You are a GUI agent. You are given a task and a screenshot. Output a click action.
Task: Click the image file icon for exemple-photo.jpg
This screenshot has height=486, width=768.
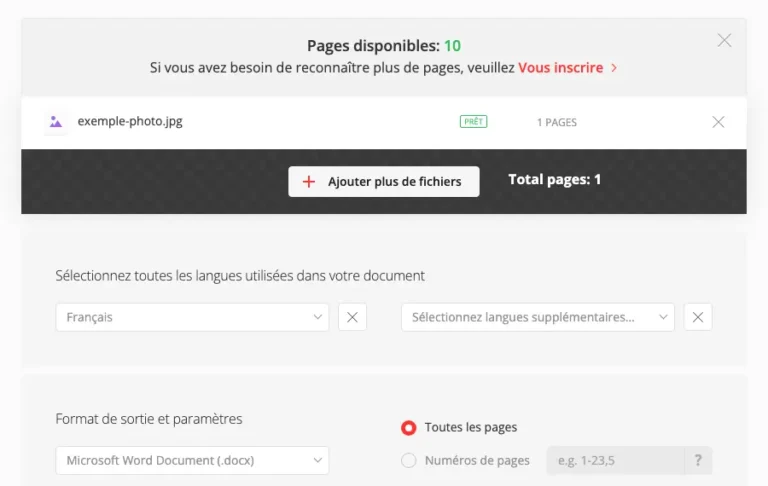click(x=56, y=122)
